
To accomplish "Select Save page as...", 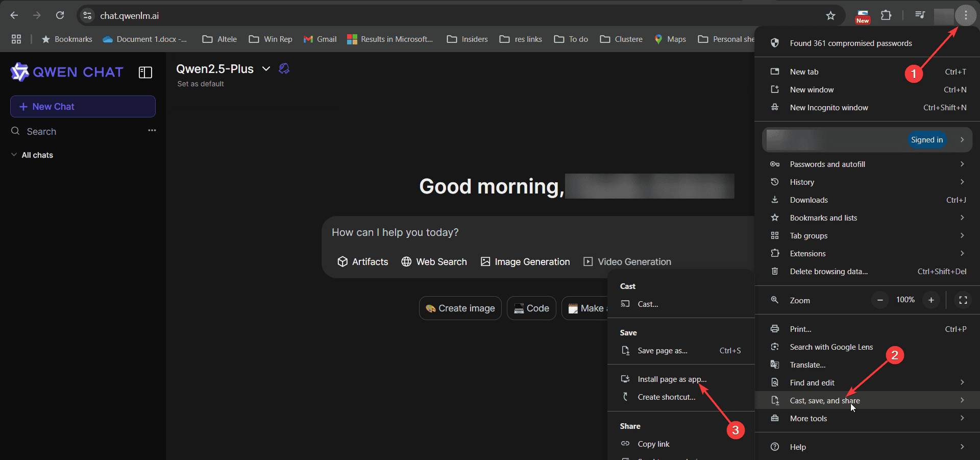I will 681,350.
